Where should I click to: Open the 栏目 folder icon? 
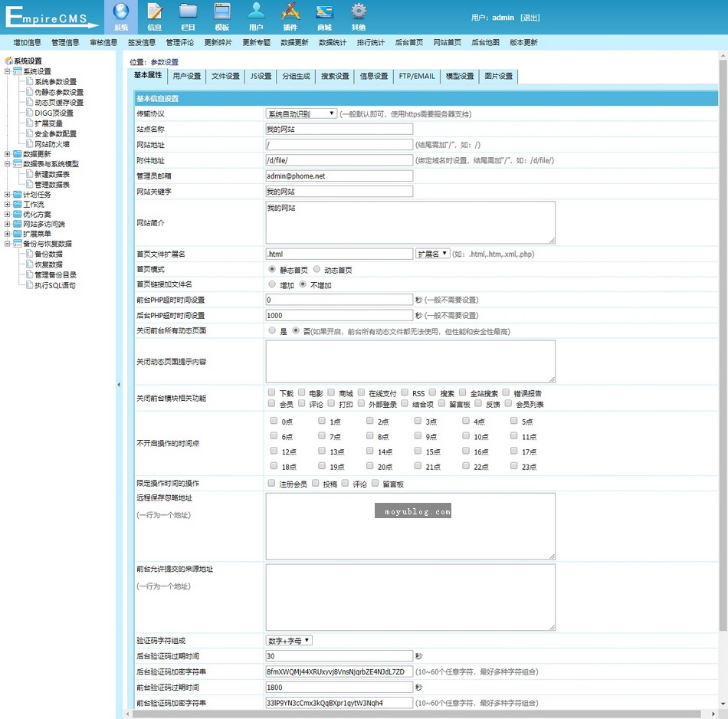188,11
